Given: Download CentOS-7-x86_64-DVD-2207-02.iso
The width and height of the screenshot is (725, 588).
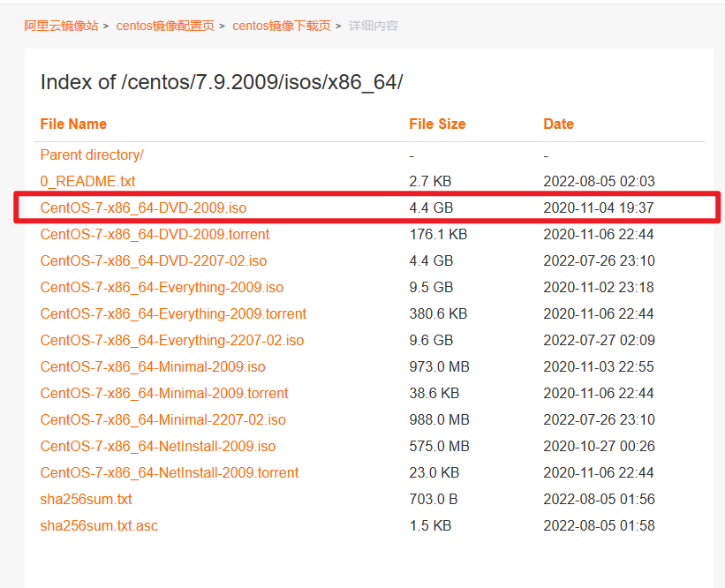Looking at the screenshot, I should coord(154,260).
